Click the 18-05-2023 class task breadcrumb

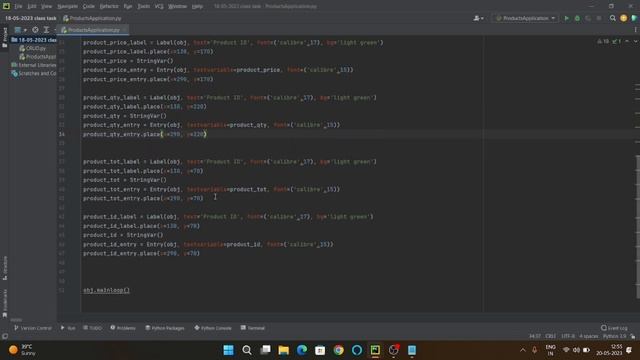[x=31, y=18]
